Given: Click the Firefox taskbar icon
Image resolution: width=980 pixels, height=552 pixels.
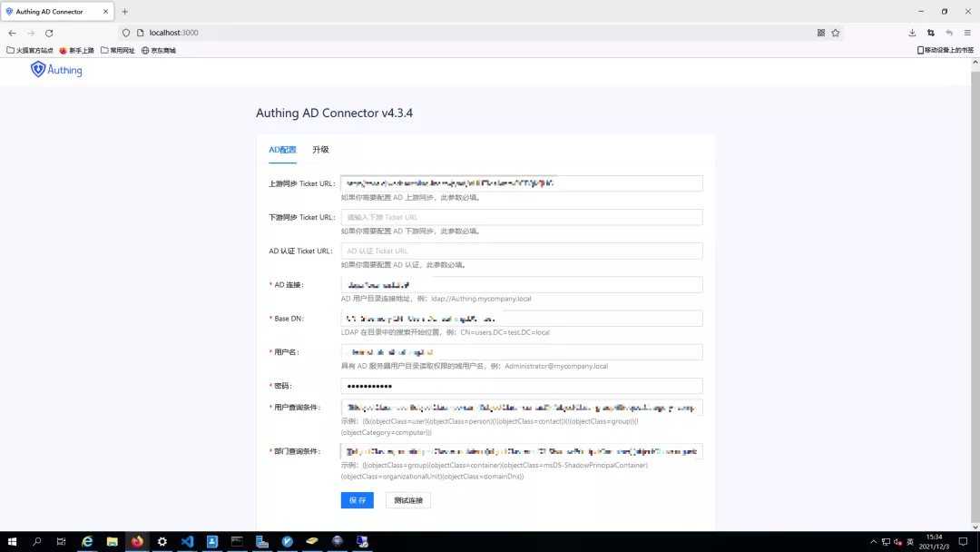Looking at the screenshot, I should click(137, 541).
